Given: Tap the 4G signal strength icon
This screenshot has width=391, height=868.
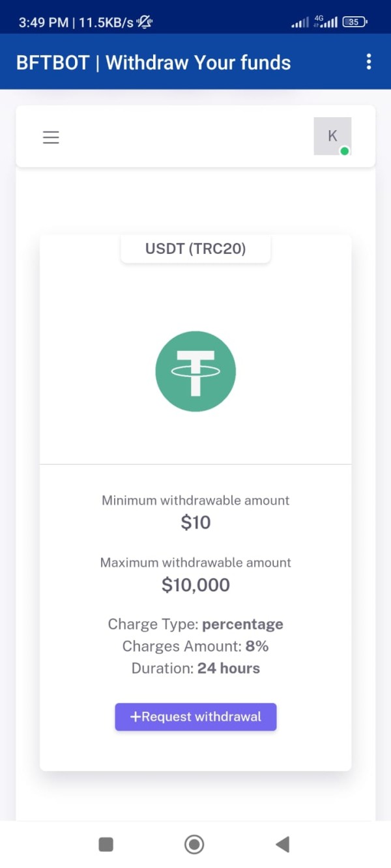Looking at the screenshot, I should (x=325, y=22).
